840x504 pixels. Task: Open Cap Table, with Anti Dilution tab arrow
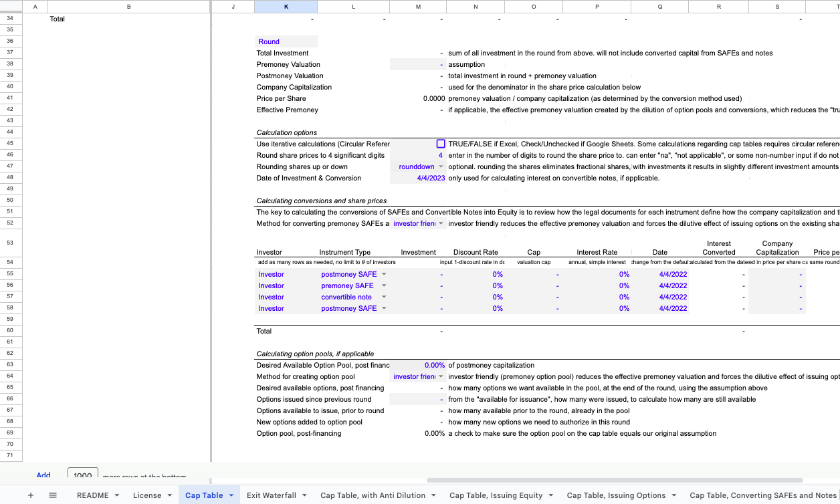point(433,495)
